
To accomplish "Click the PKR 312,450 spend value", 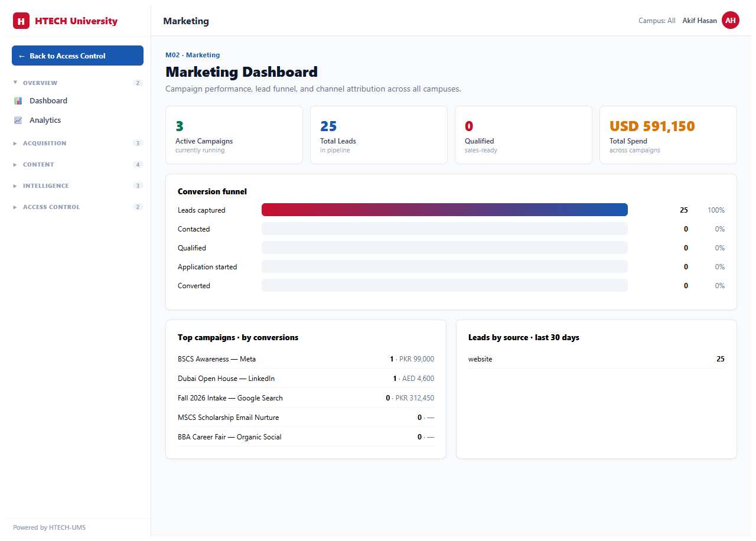I will (415, 398).
